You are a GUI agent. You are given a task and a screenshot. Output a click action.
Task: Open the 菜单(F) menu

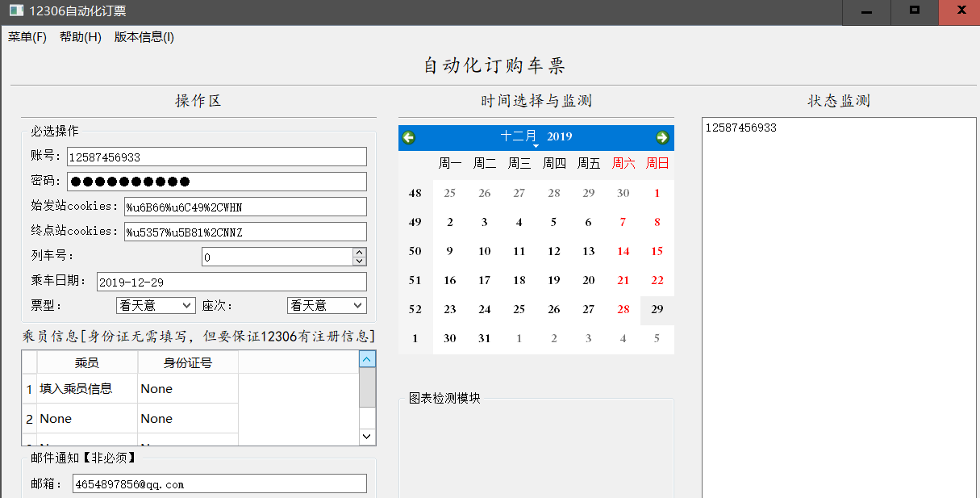click(27, 37)
